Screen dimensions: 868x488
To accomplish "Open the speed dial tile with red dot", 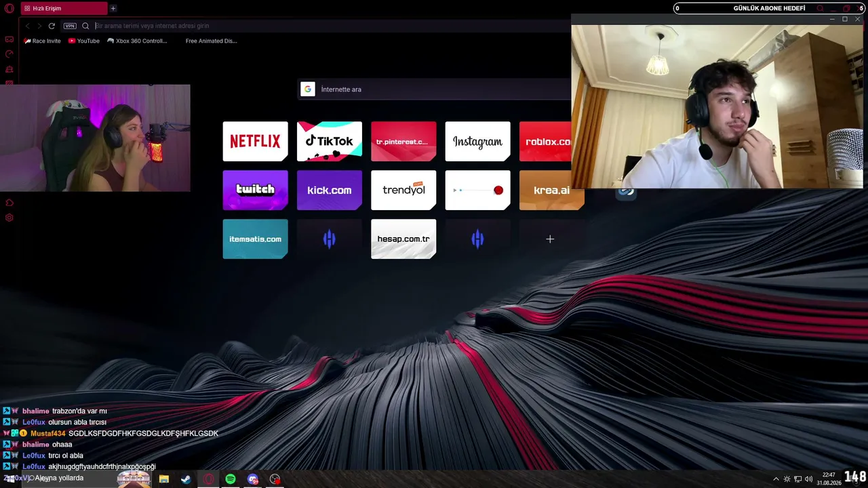I will [x=477, y=190].
